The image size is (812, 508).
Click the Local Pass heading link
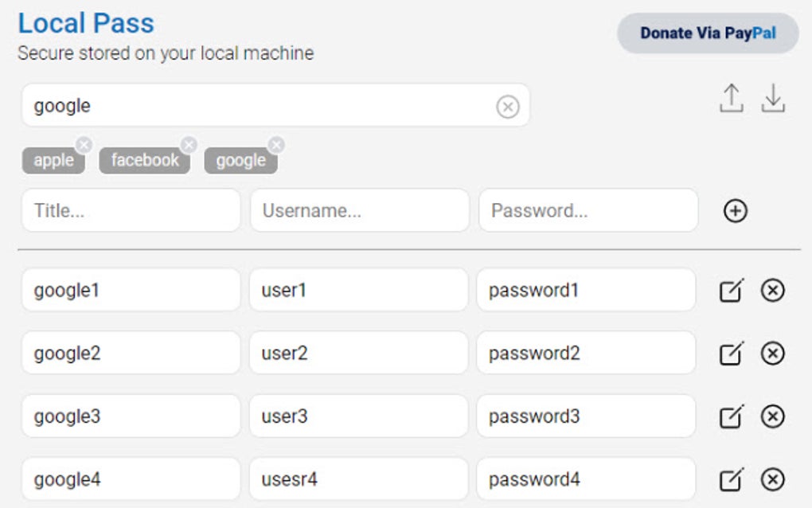(85, 23)
